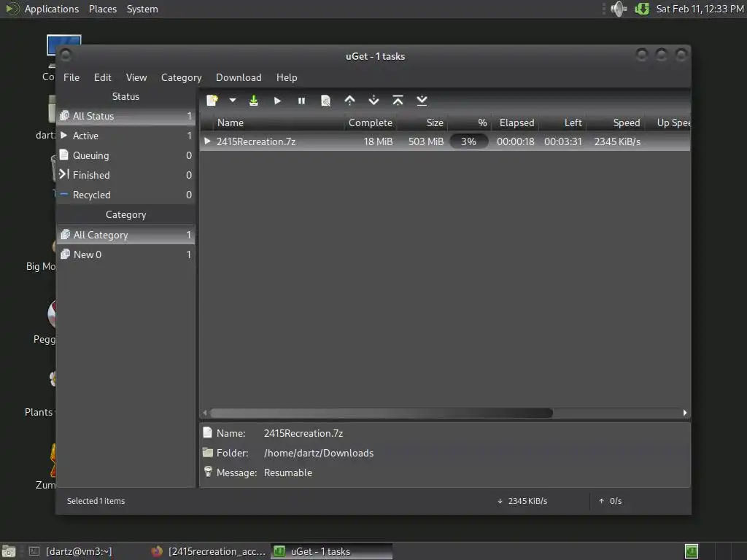Image resolution: width=747 pixels, height=560 pixels.
Task: Open the File menu
Action: 71,77
